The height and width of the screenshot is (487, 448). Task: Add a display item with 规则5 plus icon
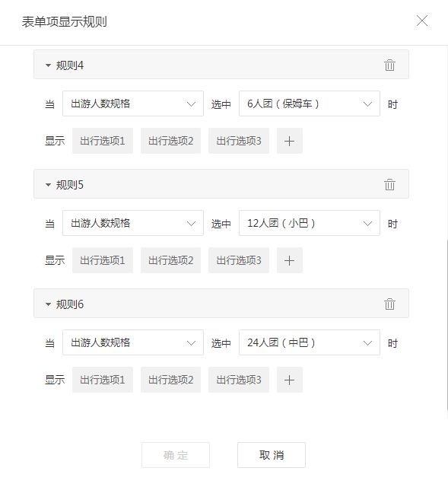[289, 260]
